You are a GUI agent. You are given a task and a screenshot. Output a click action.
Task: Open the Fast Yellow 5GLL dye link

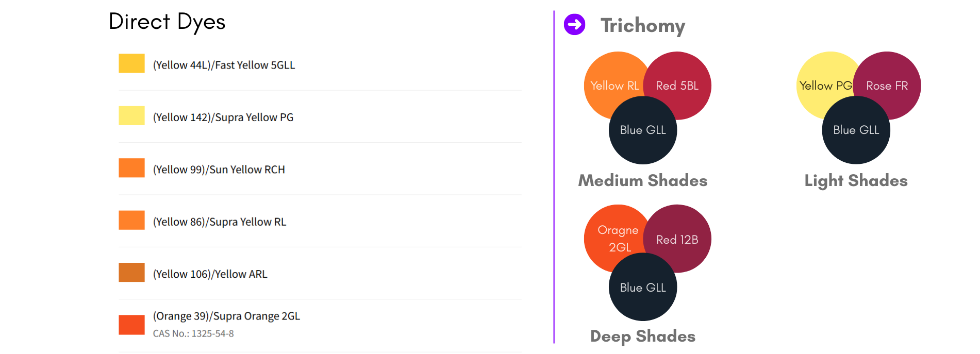pos(224,65)
